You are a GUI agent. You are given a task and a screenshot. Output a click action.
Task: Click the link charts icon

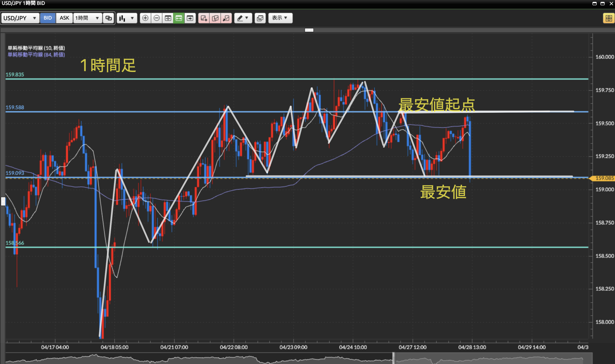109,18
